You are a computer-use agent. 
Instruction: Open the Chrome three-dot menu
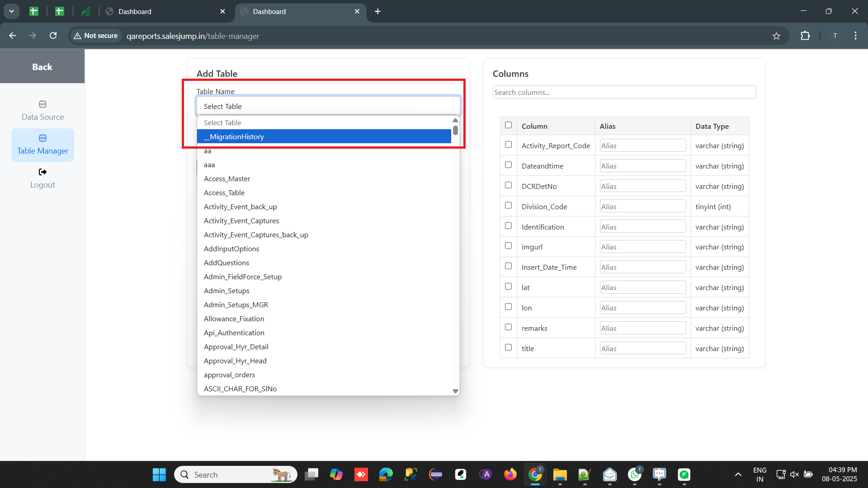pyautogui.click(x=855, y=36)
